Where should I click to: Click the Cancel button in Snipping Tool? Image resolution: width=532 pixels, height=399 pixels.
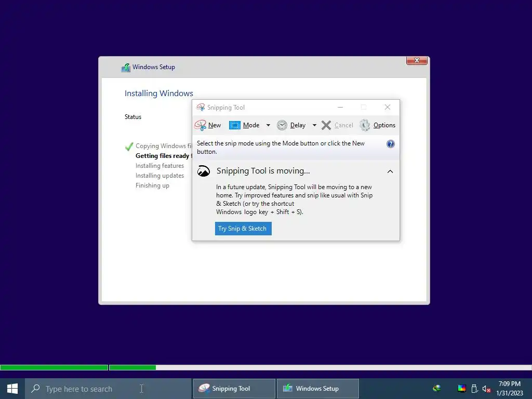coord(337,125)
